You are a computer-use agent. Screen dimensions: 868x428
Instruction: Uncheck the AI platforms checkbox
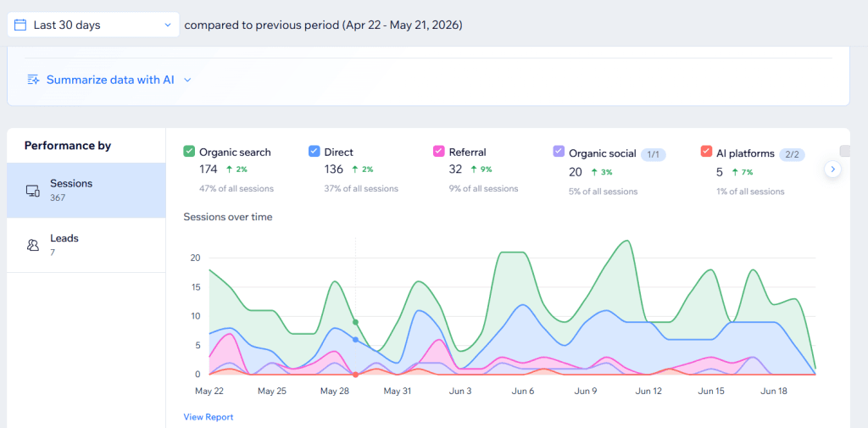[706, 152]
